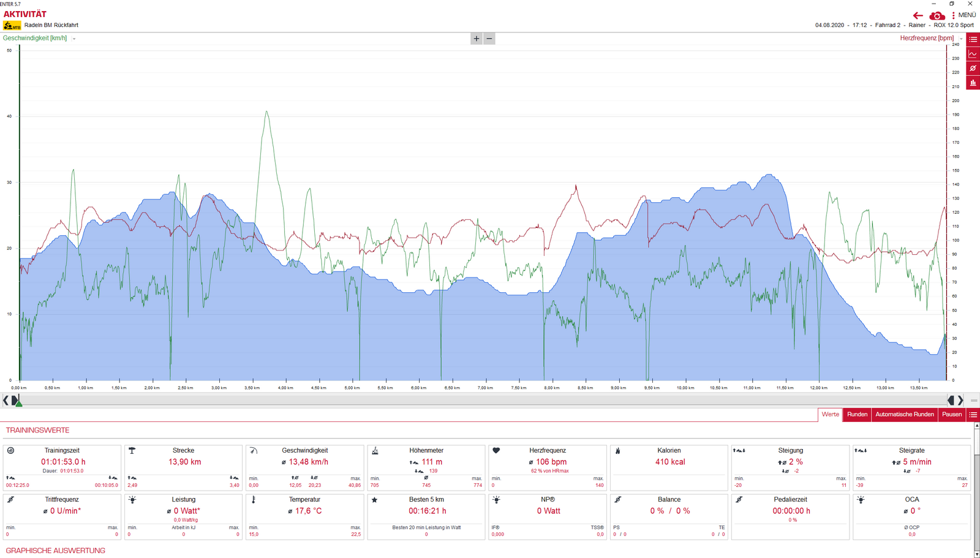
Task: Switch to the Automatische Runden tab
Action: [904, 415]
